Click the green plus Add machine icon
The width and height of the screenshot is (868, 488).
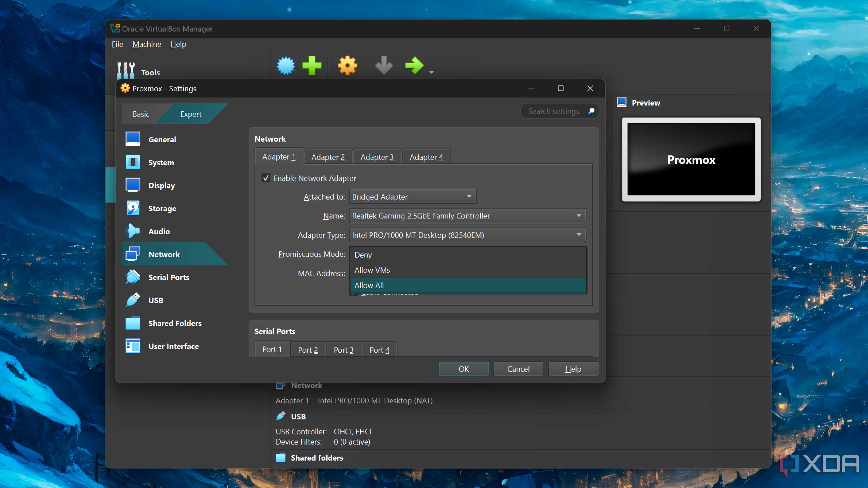pos(312,65)
